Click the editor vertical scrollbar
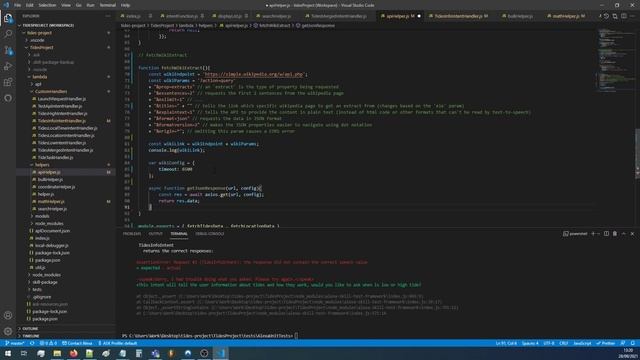This screenshot has height=360, width=640. [637, 154]
